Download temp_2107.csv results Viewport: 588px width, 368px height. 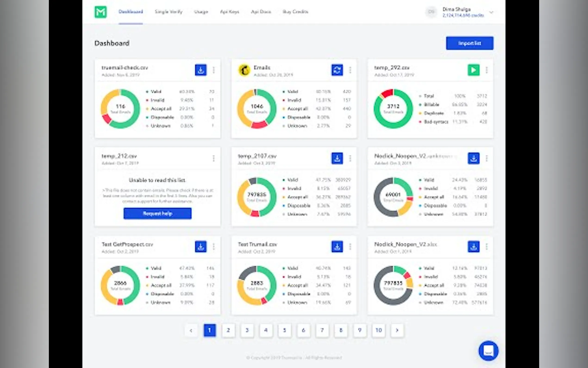pyautogui.click(x=337, y=159)
